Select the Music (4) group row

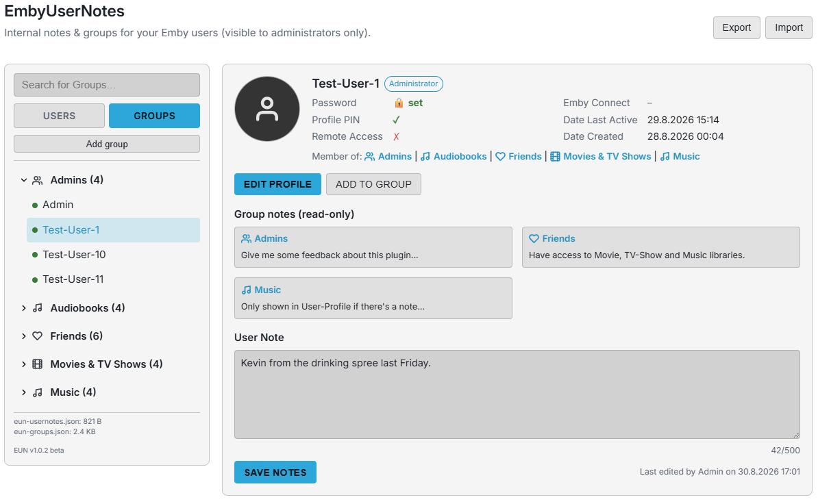[x=73, y=392]
